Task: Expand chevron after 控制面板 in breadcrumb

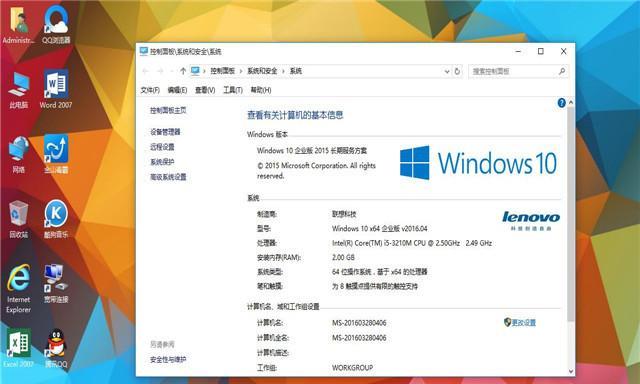Action: (241, 71)
